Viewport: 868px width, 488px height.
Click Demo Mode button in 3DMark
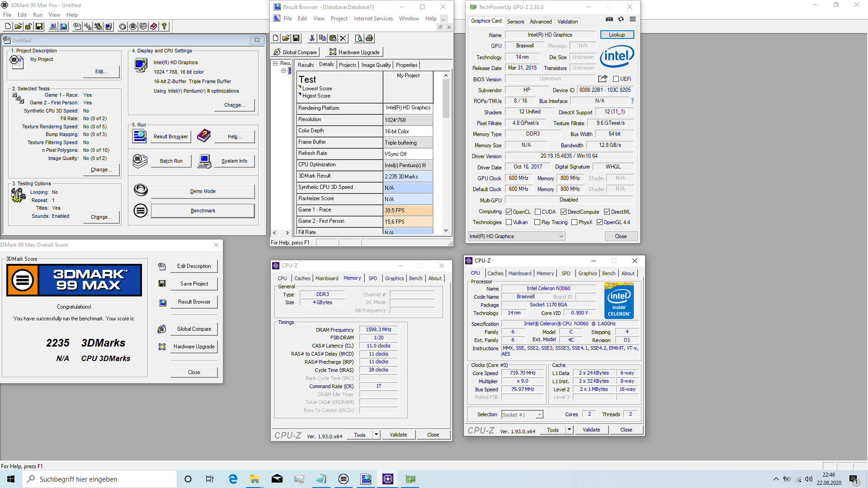click(203, 191)
